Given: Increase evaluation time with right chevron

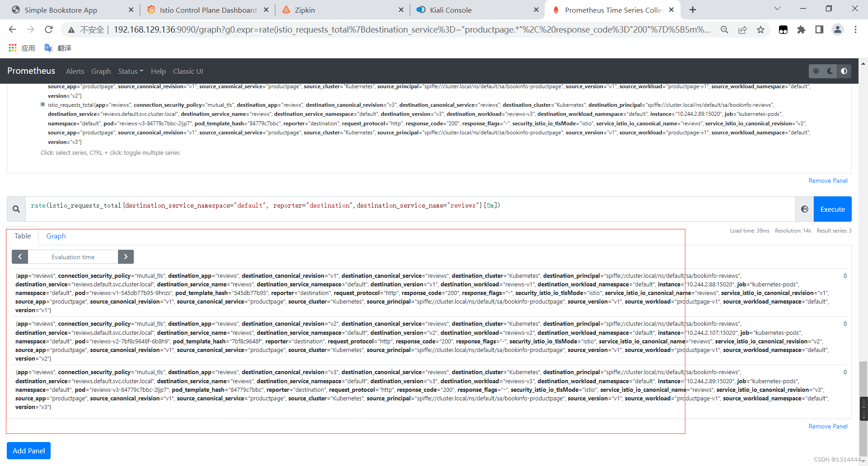Looking at the screenshot, I should [126, 257].
